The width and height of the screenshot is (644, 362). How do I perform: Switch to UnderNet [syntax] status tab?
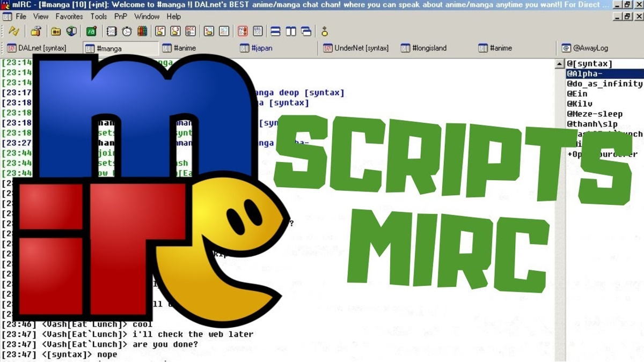click(356, 48)
